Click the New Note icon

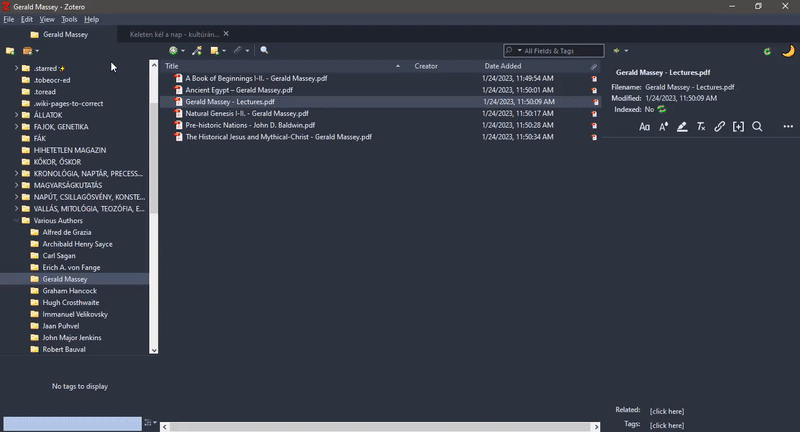215,50
